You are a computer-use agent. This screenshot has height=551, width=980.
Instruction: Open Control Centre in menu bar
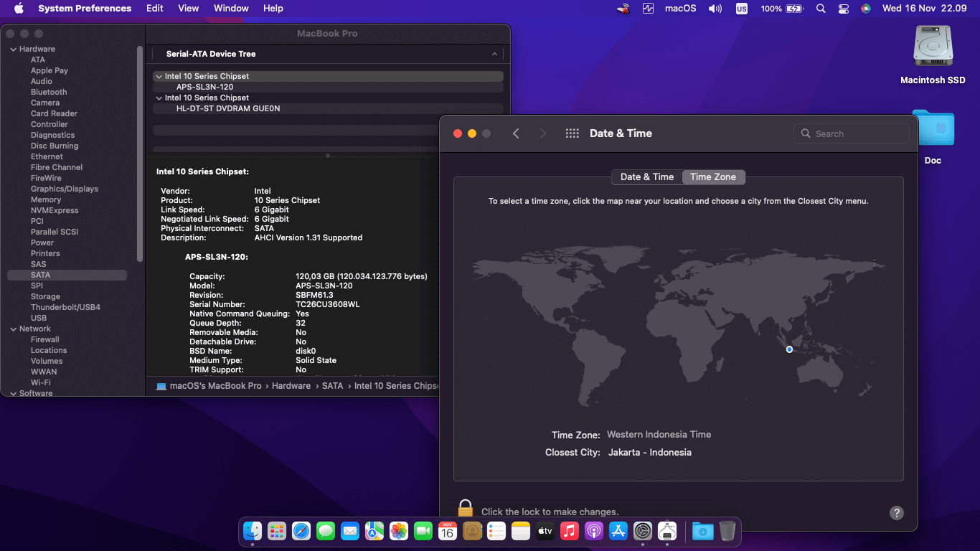click(x=843, y=9)
